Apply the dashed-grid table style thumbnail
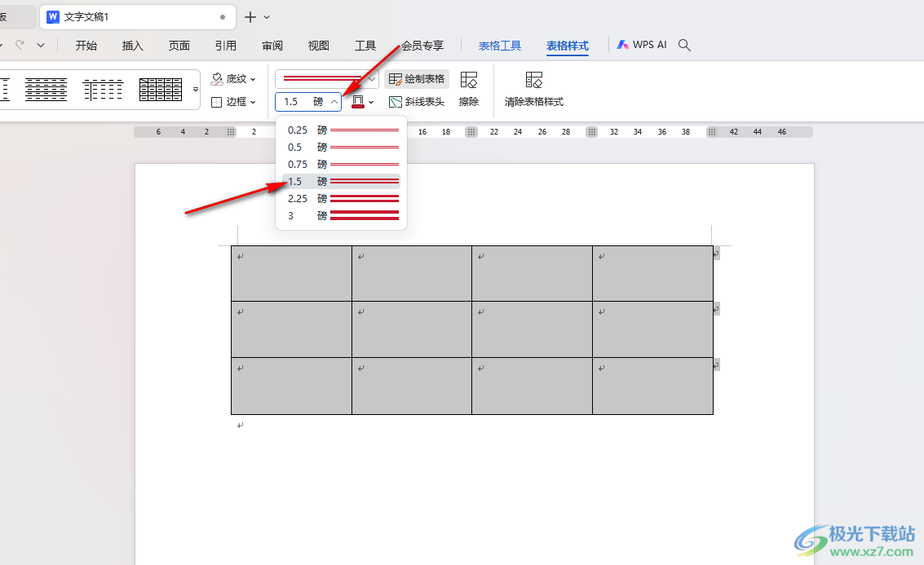This screenshot has width=924, height=565. 103,90
